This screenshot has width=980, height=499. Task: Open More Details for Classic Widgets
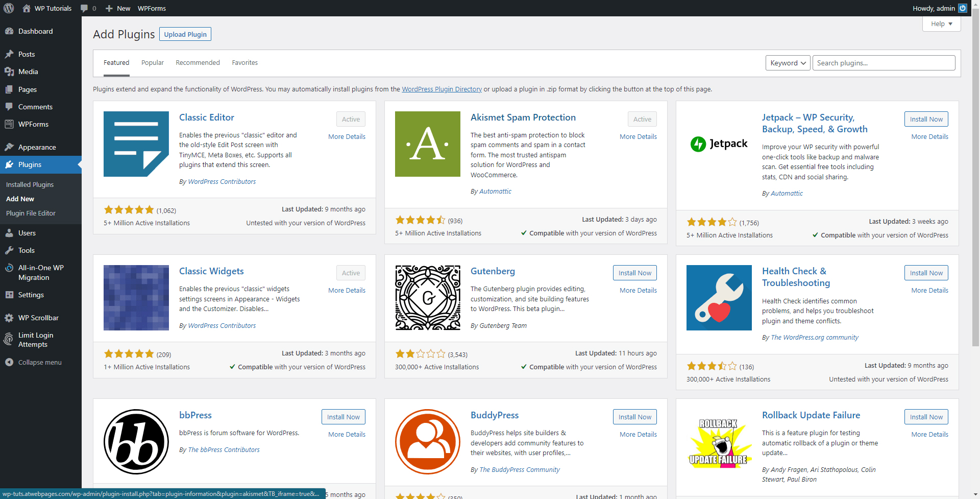point(347,290)
